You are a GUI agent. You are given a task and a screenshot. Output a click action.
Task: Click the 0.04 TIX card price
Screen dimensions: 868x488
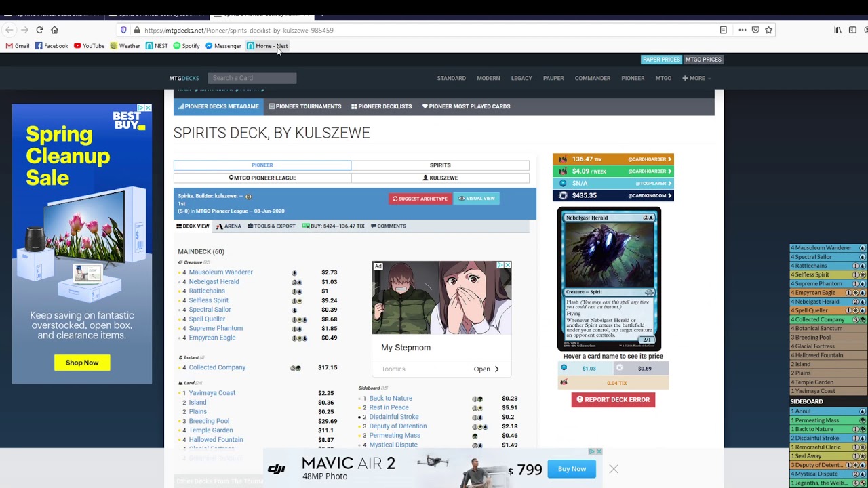(x=613, y=383)
